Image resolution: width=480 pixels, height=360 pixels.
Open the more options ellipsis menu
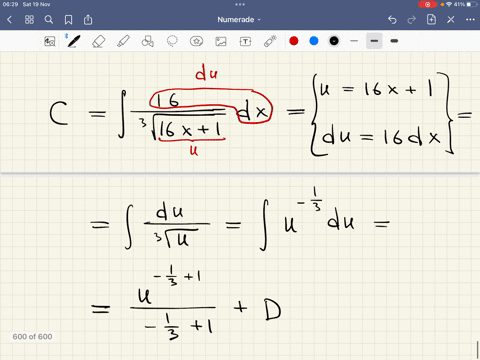coord(470,20)
